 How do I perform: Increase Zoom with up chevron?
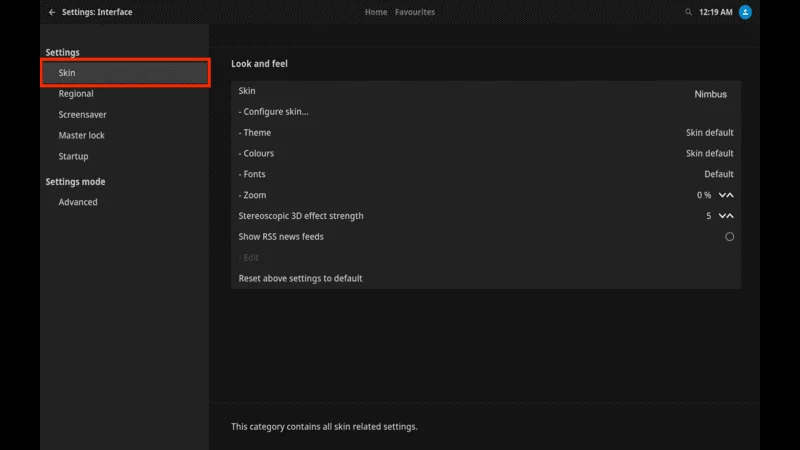click(730, 195)
